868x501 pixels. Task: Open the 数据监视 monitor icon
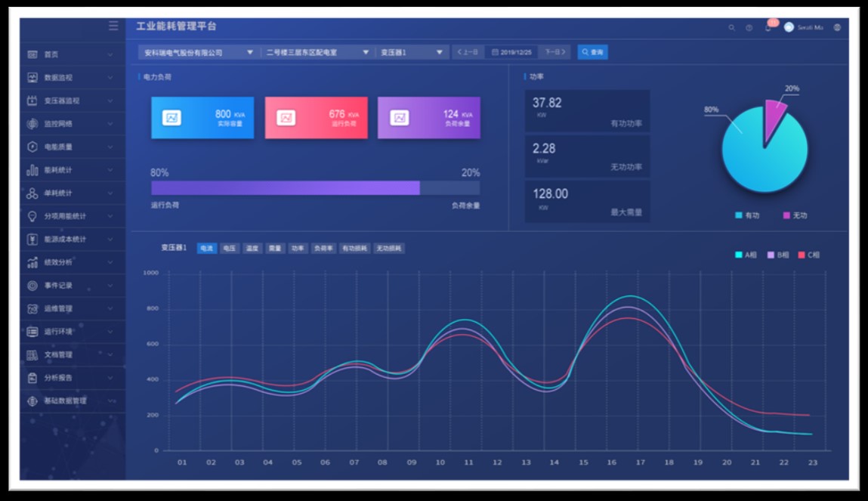[32, 78]
